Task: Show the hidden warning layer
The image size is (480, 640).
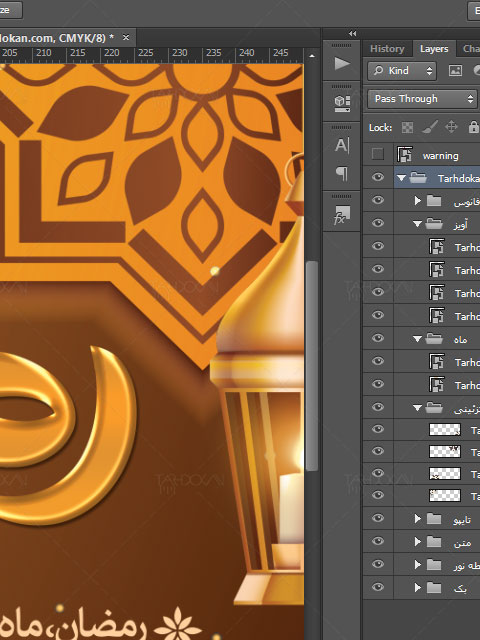Action: click(x=378, y=154)
